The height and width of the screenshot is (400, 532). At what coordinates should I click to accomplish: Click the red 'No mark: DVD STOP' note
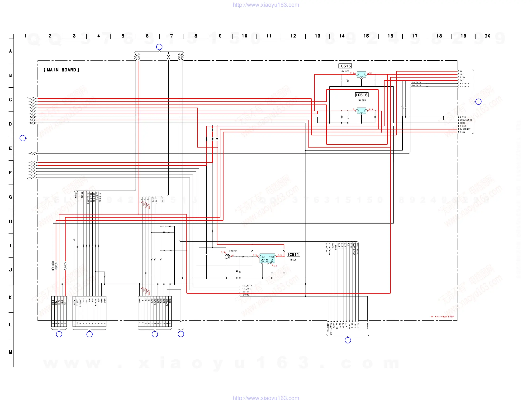[442, 317]
